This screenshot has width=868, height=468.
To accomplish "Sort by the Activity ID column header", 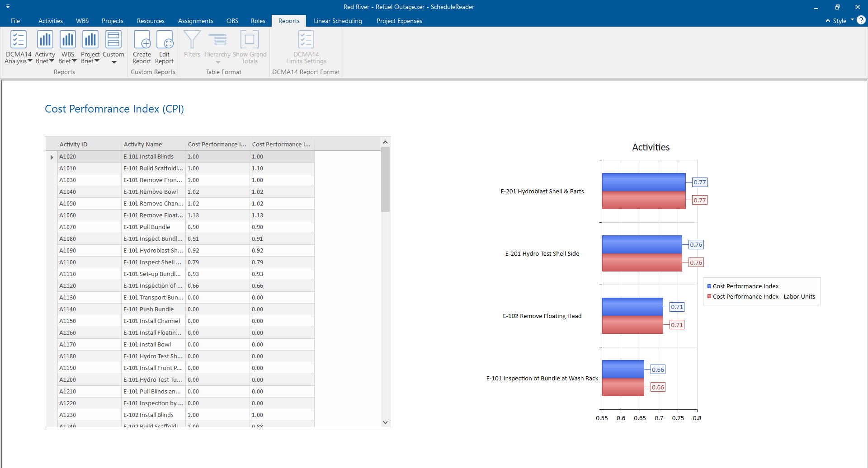I will click(x=74, y=144).
